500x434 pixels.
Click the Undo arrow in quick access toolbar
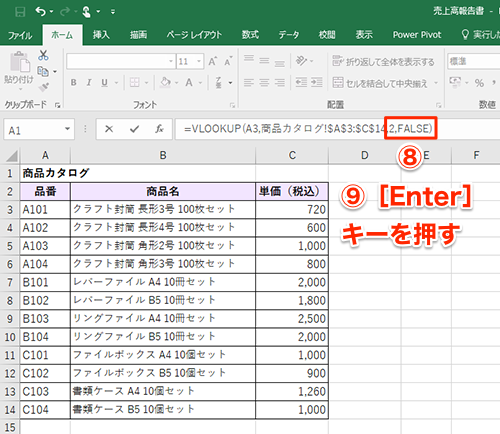pos(40,12)
